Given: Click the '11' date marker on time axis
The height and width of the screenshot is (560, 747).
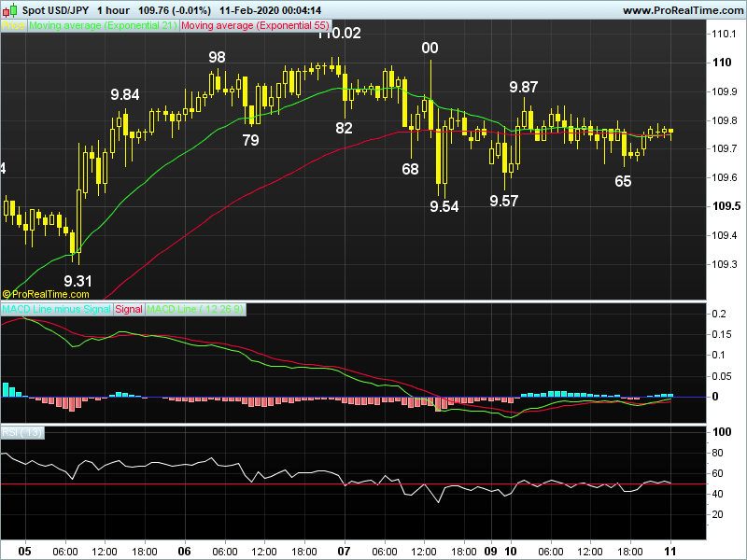Looking at the screenshot, I should [670, 551].
